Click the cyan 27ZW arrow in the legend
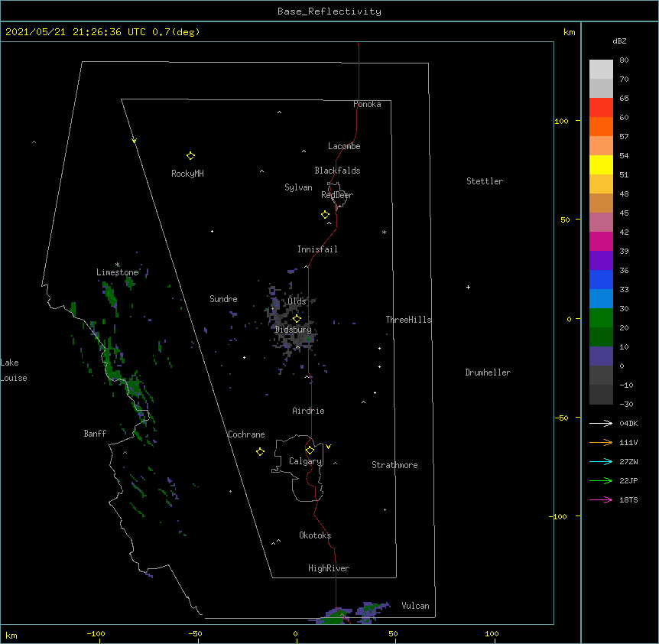Screen dimensions: 659x644 601,461
